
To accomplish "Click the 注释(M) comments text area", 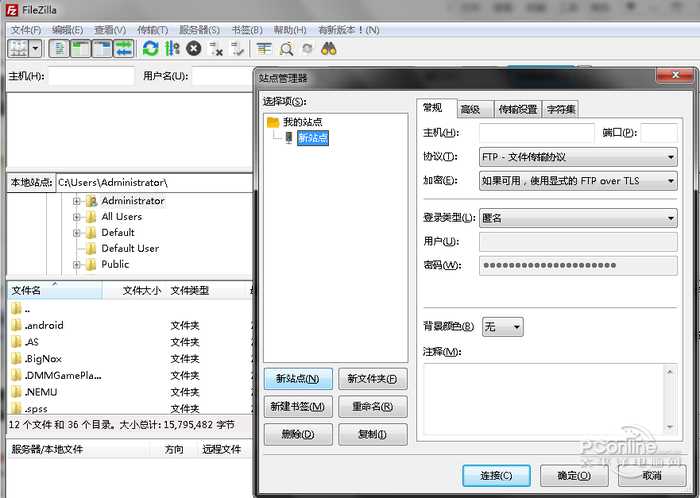I will click(544, 399).
